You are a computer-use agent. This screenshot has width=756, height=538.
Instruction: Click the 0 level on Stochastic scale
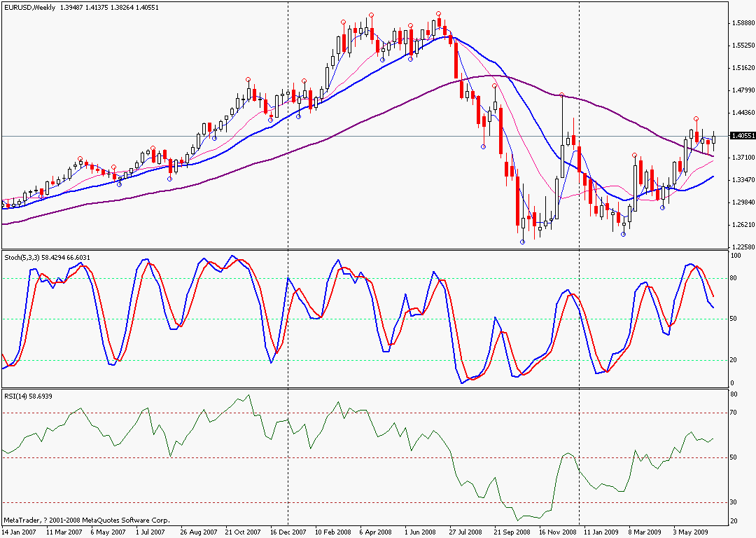732,383
